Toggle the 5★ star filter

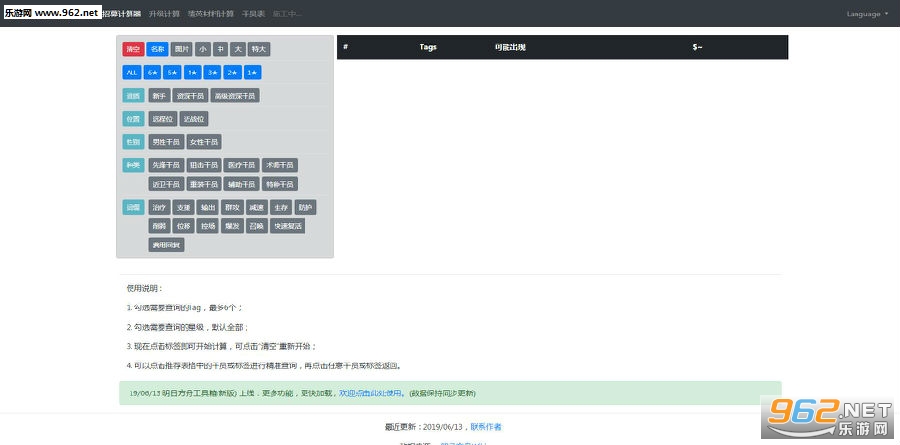172,72
